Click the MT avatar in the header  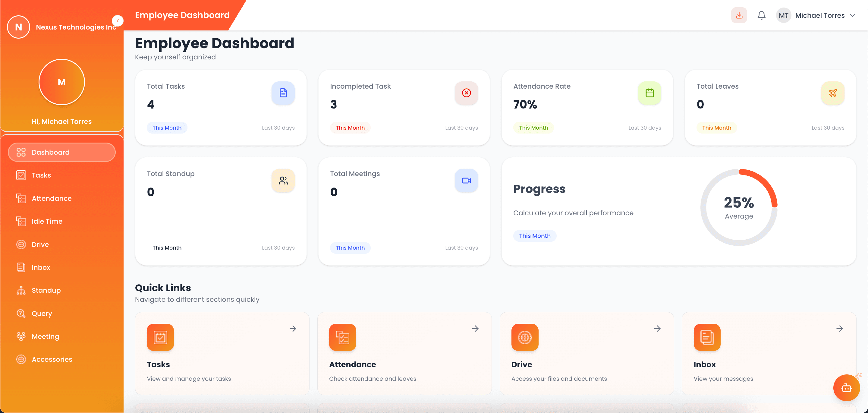click(784, 15)
